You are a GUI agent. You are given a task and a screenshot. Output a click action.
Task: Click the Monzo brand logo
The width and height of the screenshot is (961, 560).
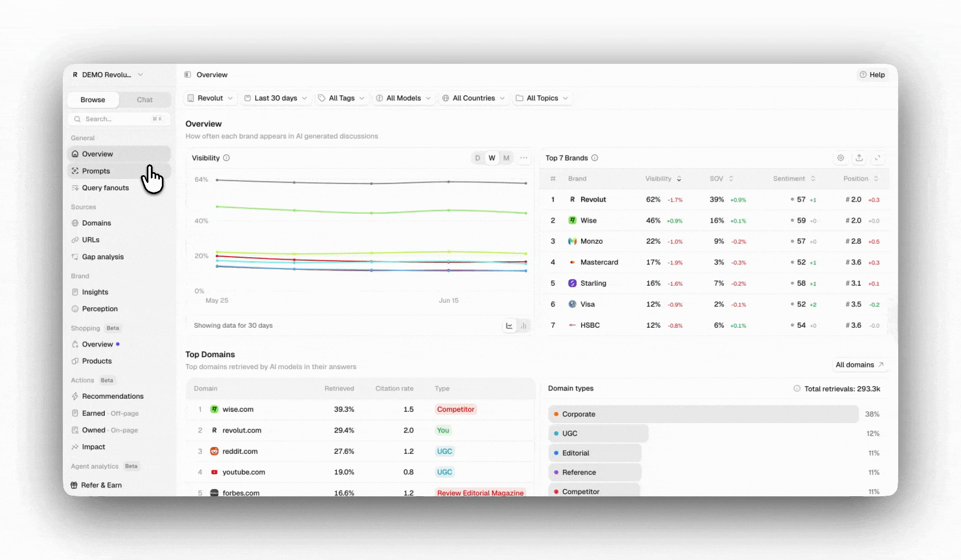(x=572, y=241)
